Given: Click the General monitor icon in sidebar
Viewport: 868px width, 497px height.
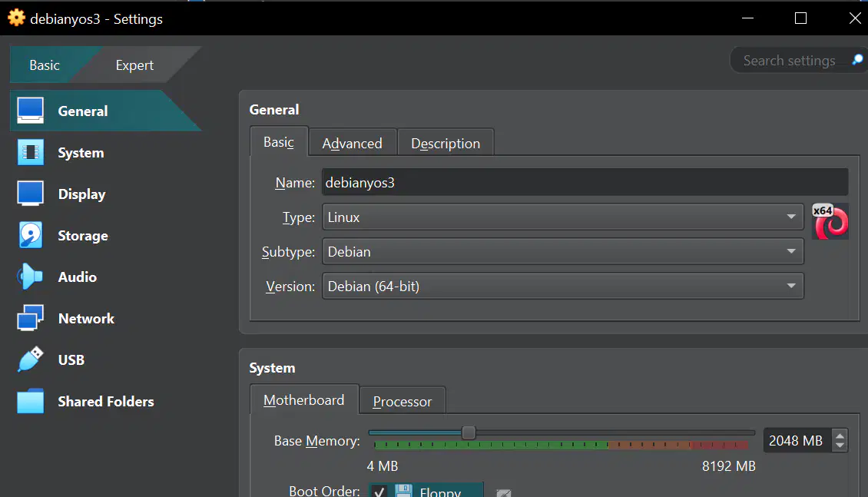Looking at the screenshot, I should tap(31, 111).
